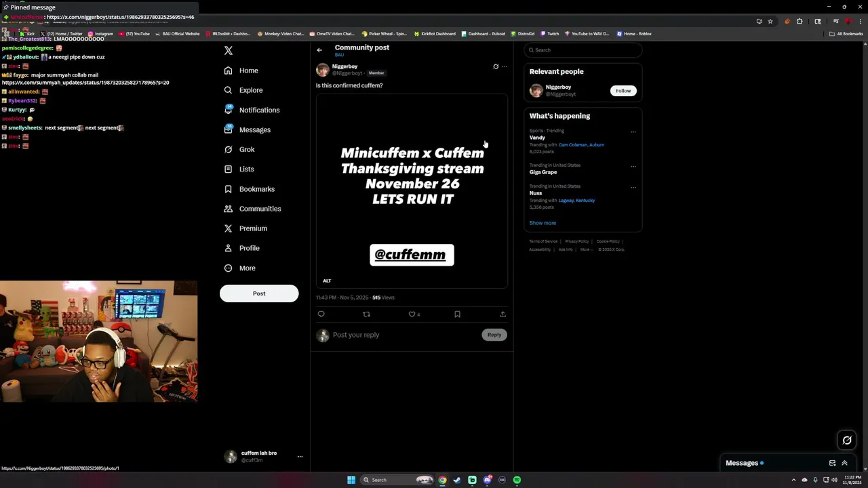Click the Bookmarks sidebar icon

[228, 189]
